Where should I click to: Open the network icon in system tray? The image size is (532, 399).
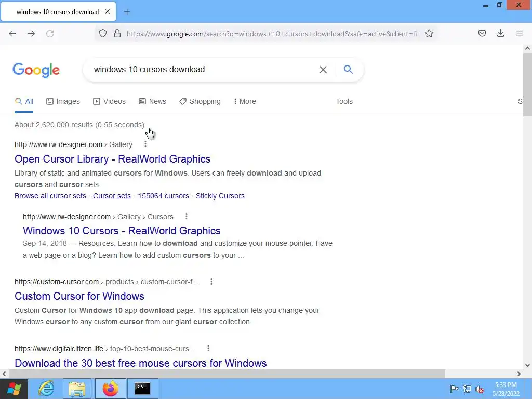pos(467,389)
